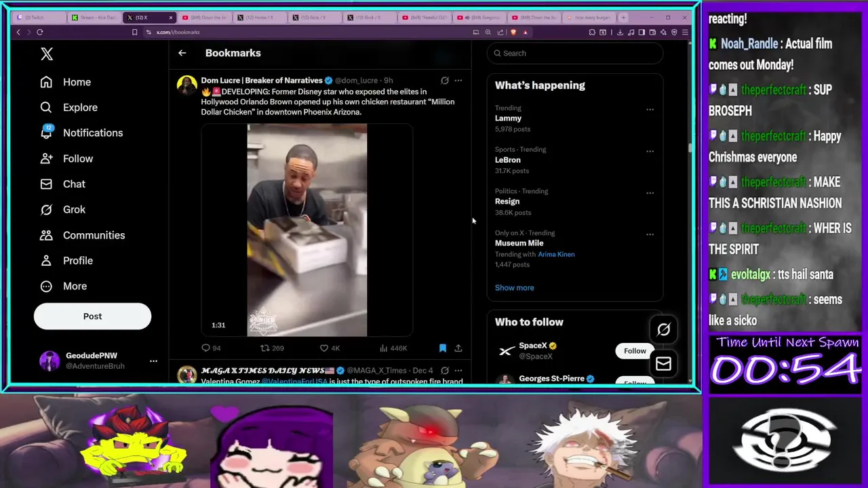
Task: Open Profile from the X sidebar
Action: click(x=66, y=260)
